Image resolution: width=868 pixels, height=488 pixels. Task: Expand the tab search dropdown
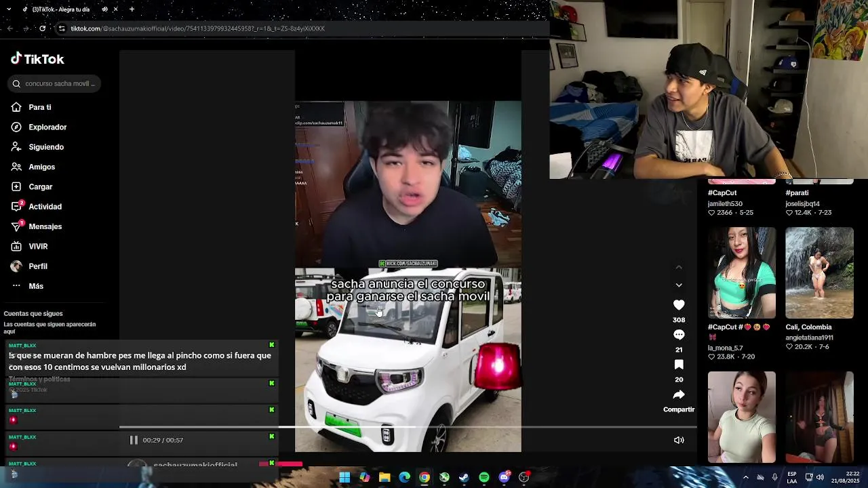tap(8, 9)
